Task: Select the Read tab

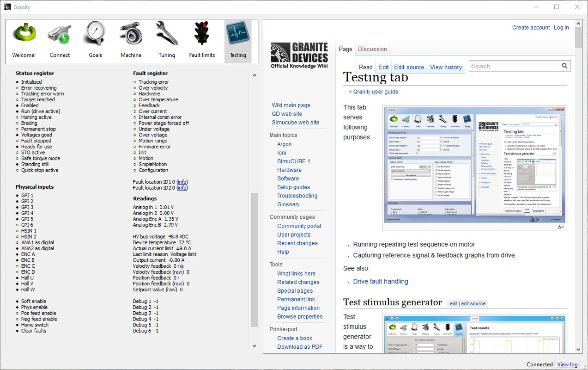Action: click(x=366, y=67)
